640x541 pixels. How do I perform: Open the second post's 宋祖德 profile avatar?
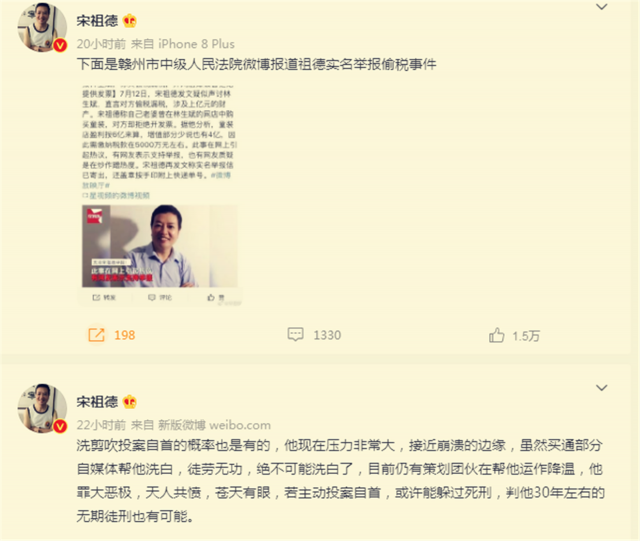pyautogui.click(x=42, y=408)
